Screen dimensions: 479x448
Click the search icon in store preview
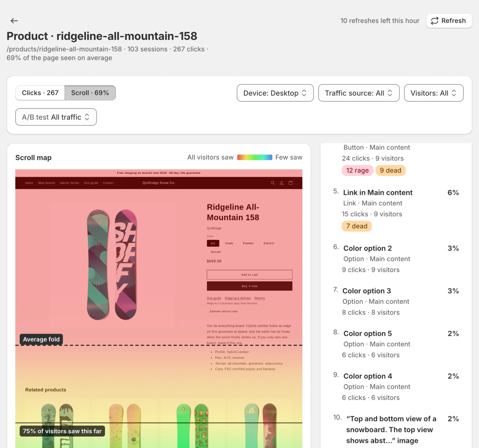coord(273,183)
